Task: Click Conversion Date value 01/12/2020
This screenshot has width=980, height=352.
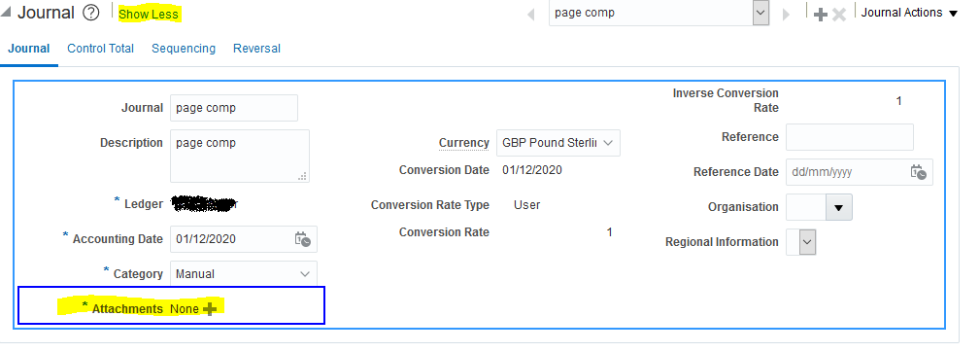Action: click(x=532, y=170)
